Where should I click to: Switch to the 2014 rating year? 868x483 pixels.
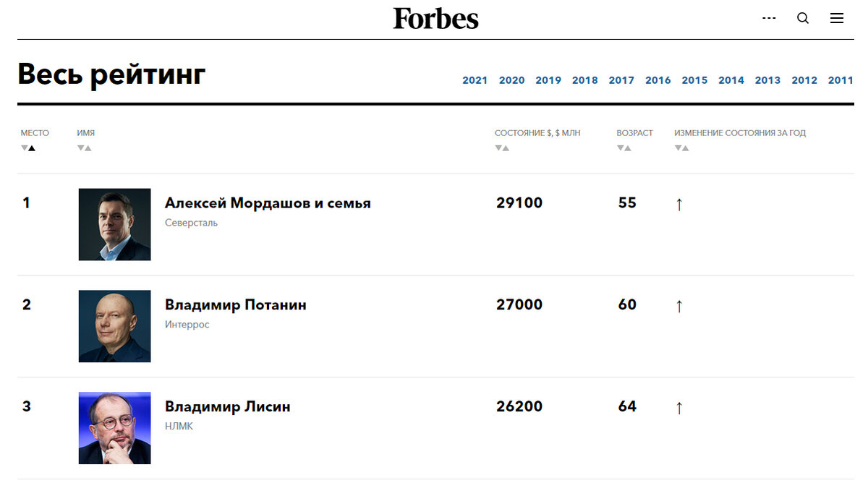731,80
